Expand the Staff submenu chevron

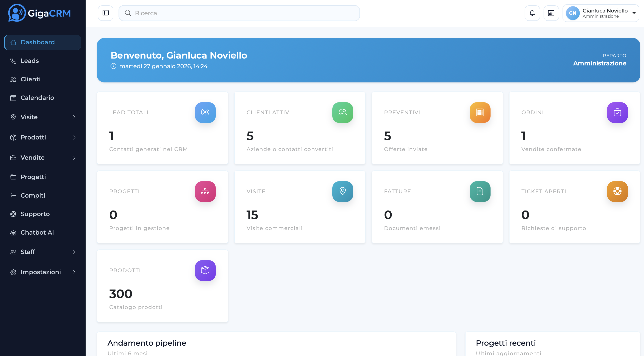pyautogui.click(x=74, y=252)
